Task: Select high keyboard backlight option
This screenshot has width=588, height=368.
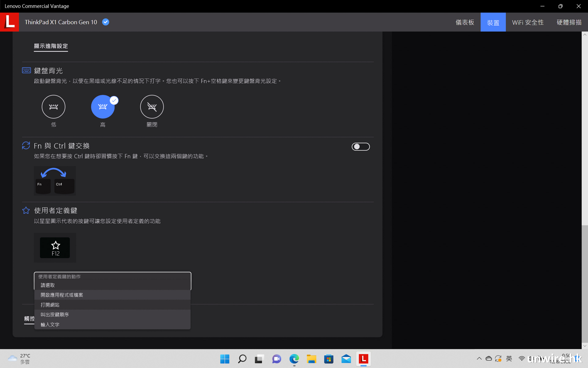Action: [103, 107]
